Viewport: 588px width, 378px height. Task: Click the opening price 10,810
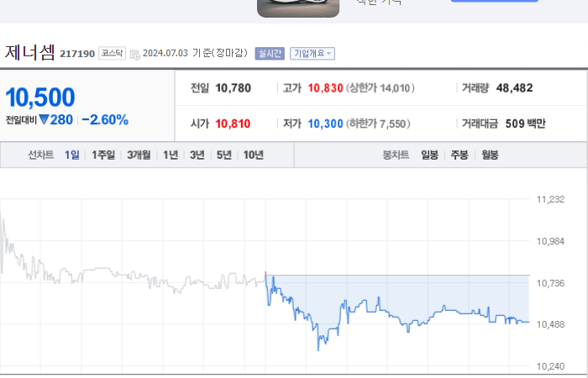233,123
